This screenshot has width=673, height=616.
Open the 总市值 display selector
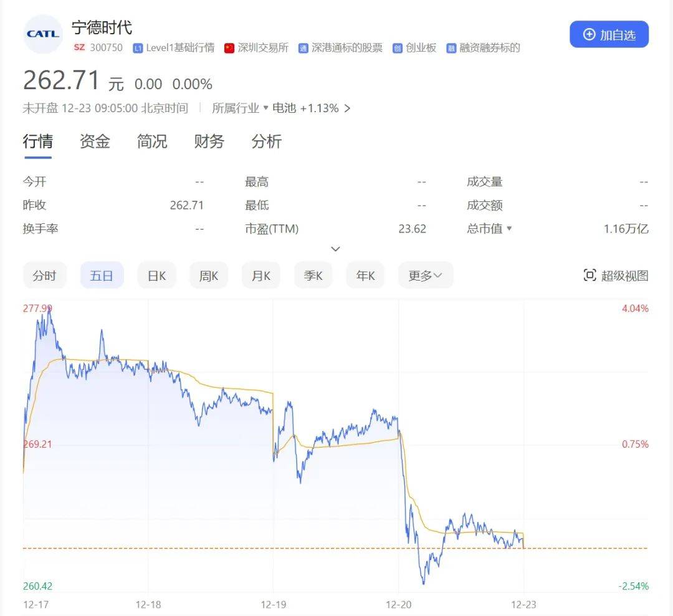click(490, 228)
